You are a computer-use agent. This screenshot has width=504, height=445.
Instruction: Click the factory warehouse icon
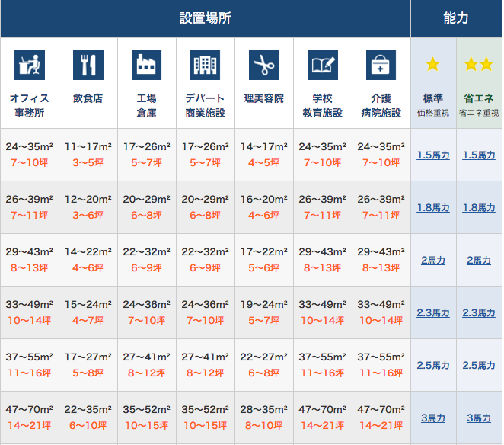147,65
